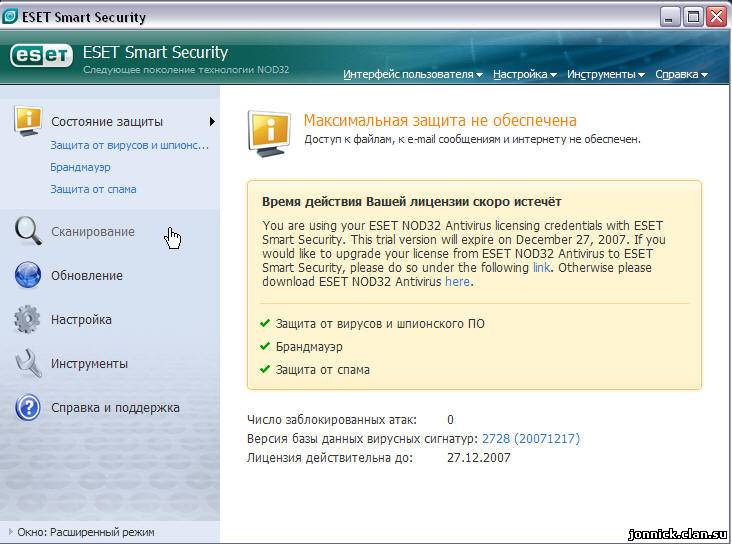
Task: Toggle Окно: Расширенный режим expander arrow
Action: (11, 531)
